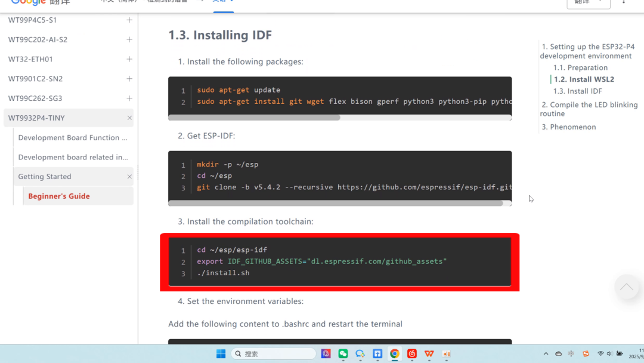Open WT32-ETH01 in the sidebar

pyautogui.click(x=30, y=59)
